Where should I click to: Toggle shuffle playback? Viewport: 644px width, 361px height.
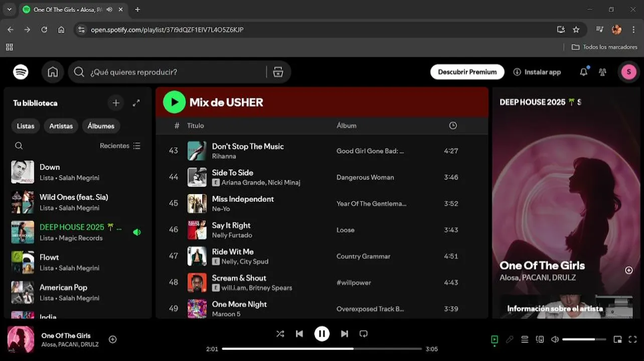(x=280, y=333)
